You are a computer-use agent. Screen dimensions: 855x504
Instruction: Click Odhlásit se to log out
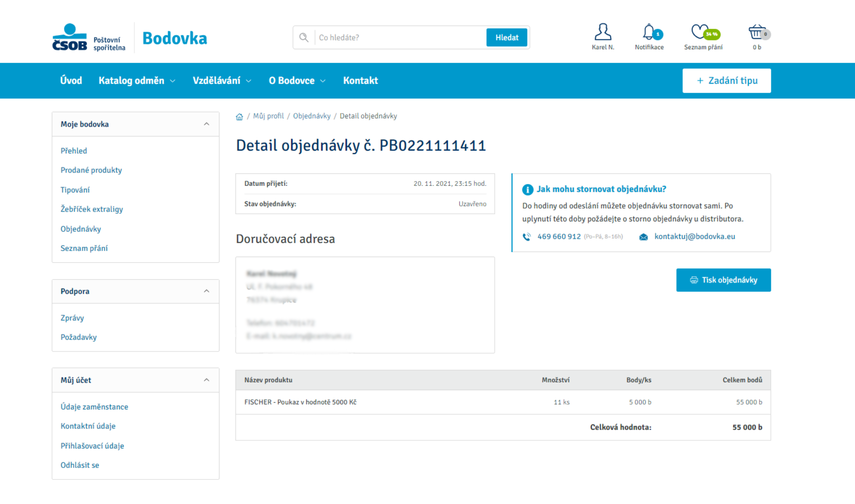click(x=80, y=465)
